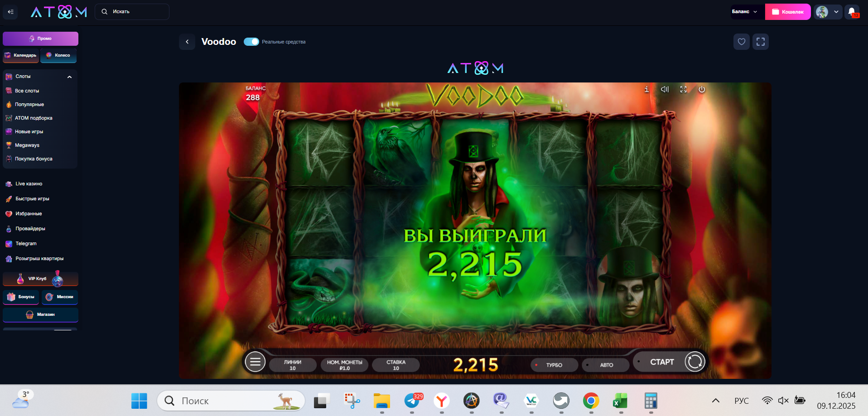The image size is (868, 416).
Task: Collapse the sidebar with the arrow icon
Action: tap(10, 12)
